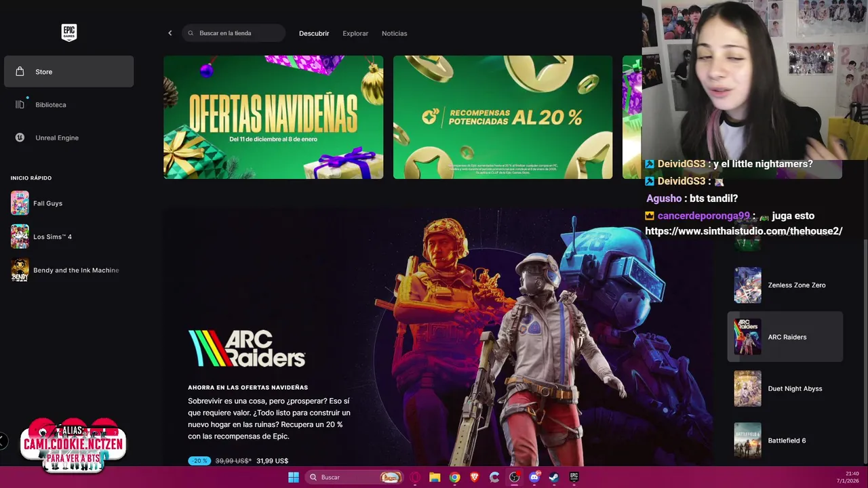Click the ARC Raiders logo
This screenshot has height=488, width=868.
pos(247,348)
